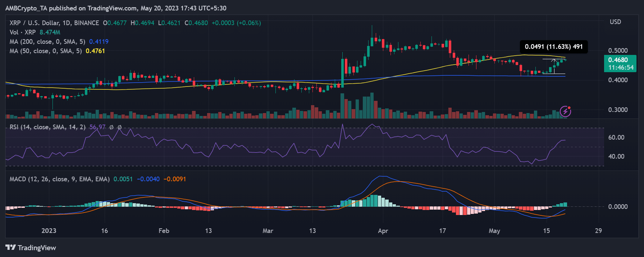Click the 8.474M volume value
This screenshot has width=644, height=257.
pos(50,32)
